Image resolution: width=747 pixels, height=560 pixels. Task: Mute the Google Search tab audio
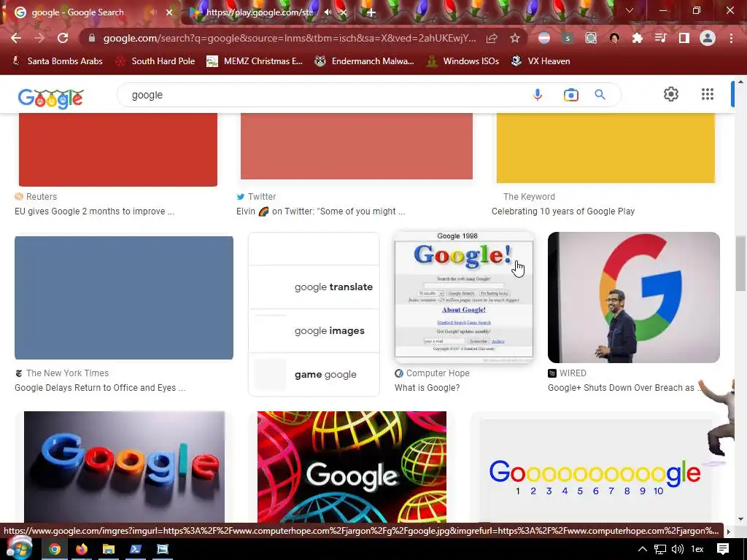click(153, 12)
